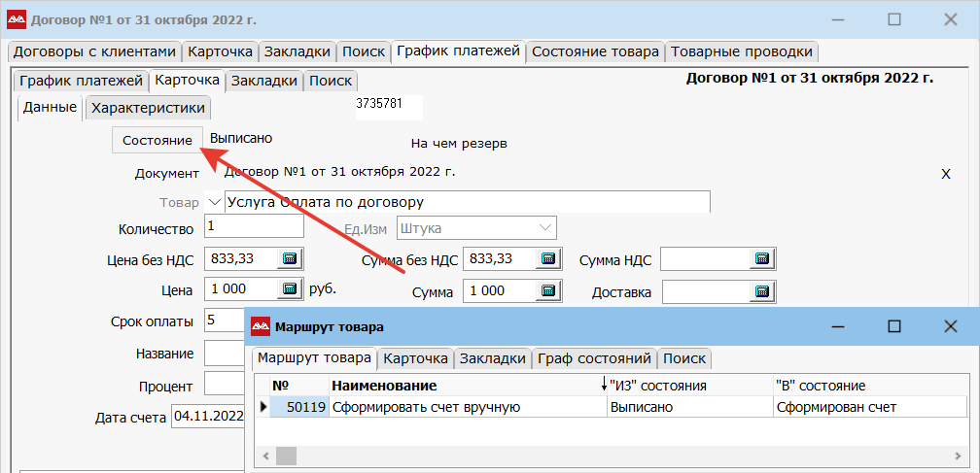980x473 pixels.
Task: Click the Состояние button
Action: 157,141
